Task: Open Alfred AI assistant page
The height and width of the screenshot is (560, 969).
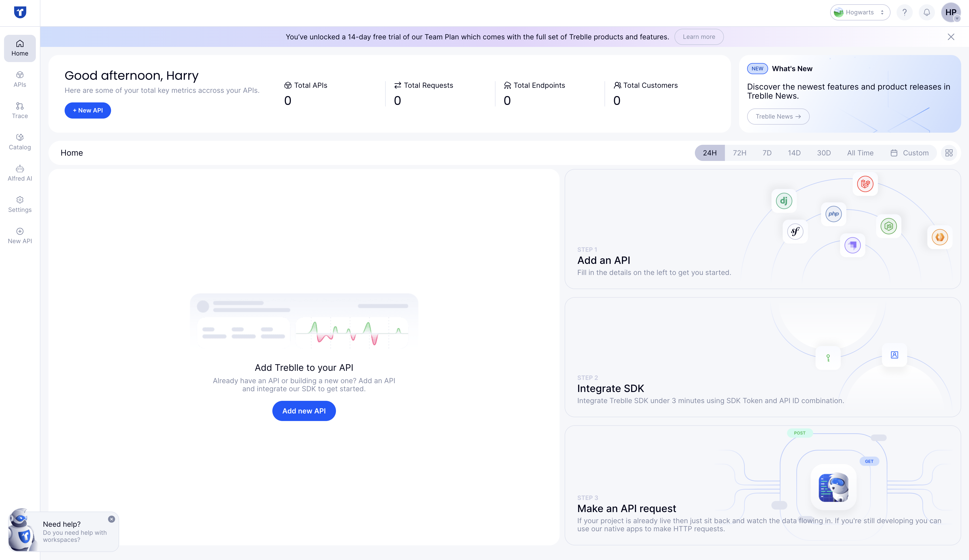Action: 20,173
